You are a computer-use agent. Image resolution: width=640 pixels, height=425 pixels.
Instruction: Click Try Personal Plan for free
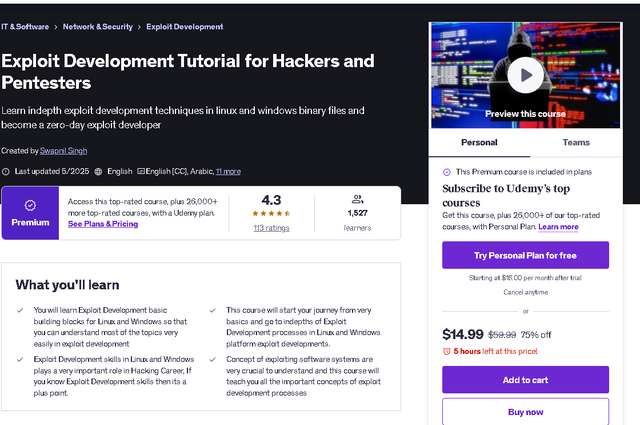(x=525, y=255)
